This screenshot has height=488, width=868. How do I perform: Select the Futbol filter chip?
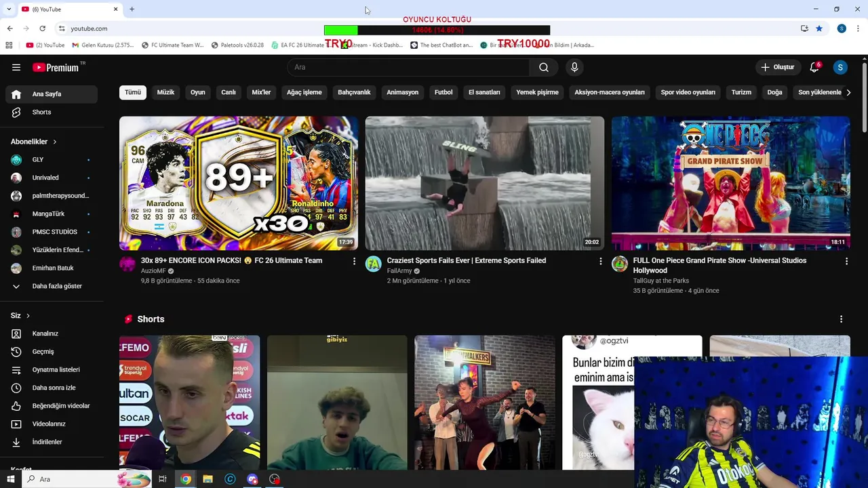click(443, 92)
